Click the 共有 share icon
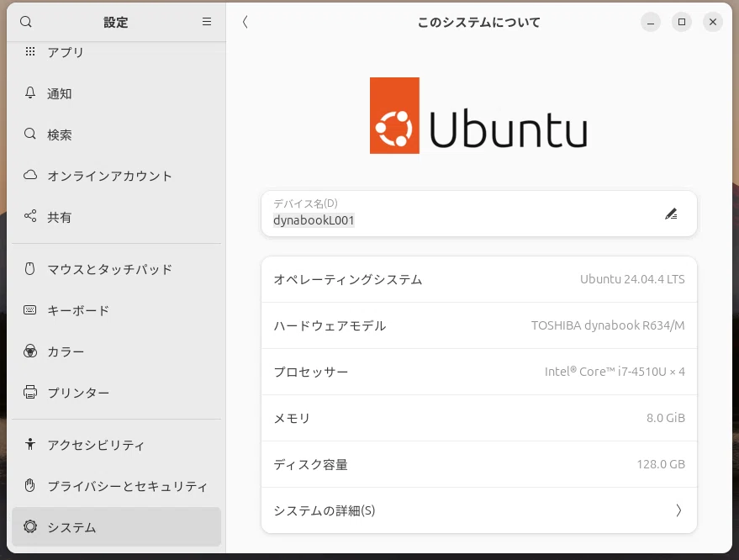The height and width of the screenshot is (560, 739). (30, 216)
